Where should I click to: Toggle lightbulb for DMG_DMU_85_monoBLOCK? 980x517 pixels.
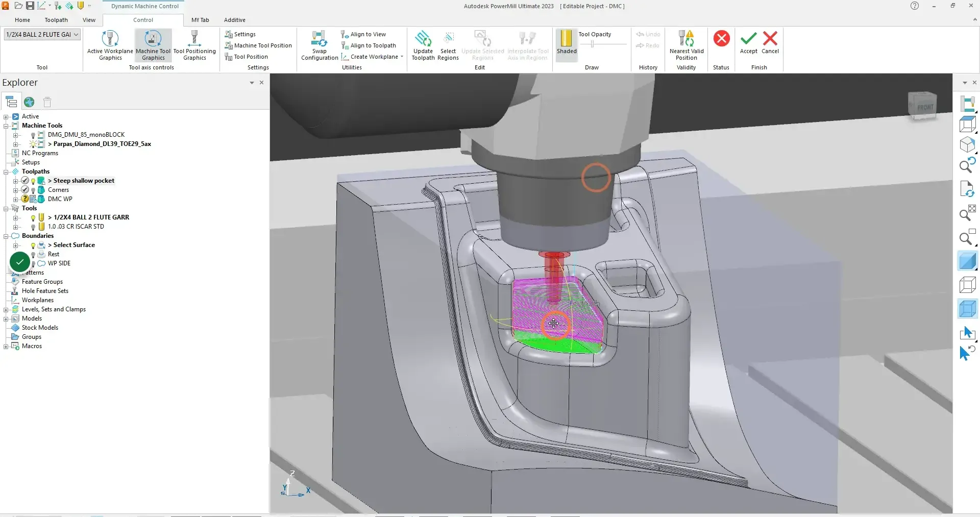point(33,135)
